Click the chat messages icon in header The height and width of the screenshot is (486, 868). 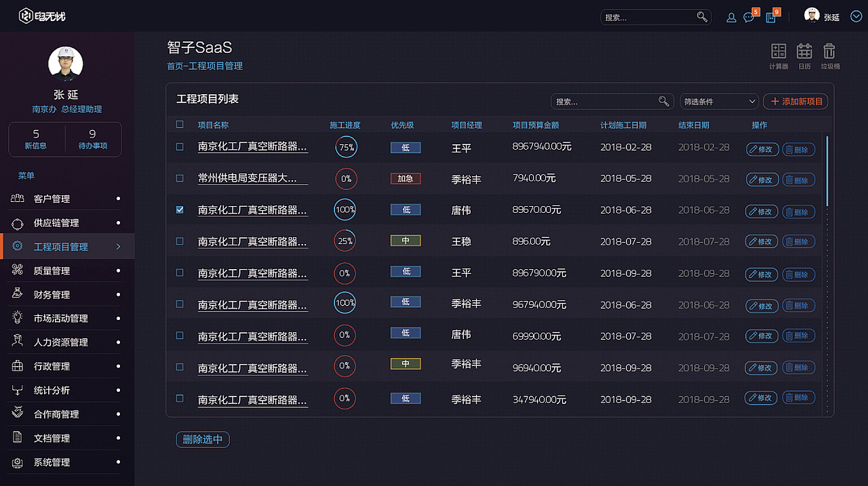tap(749, 18)
